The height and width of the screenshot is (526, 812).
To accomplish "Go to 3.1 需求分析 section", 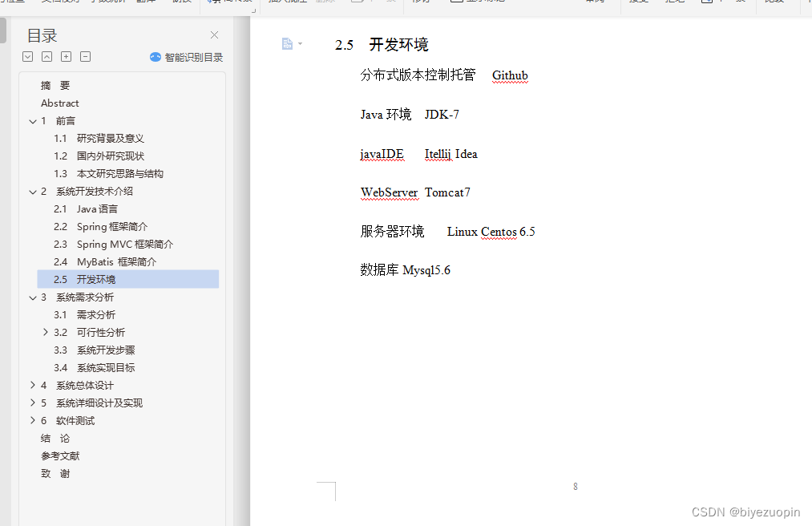I will point(84,314).
